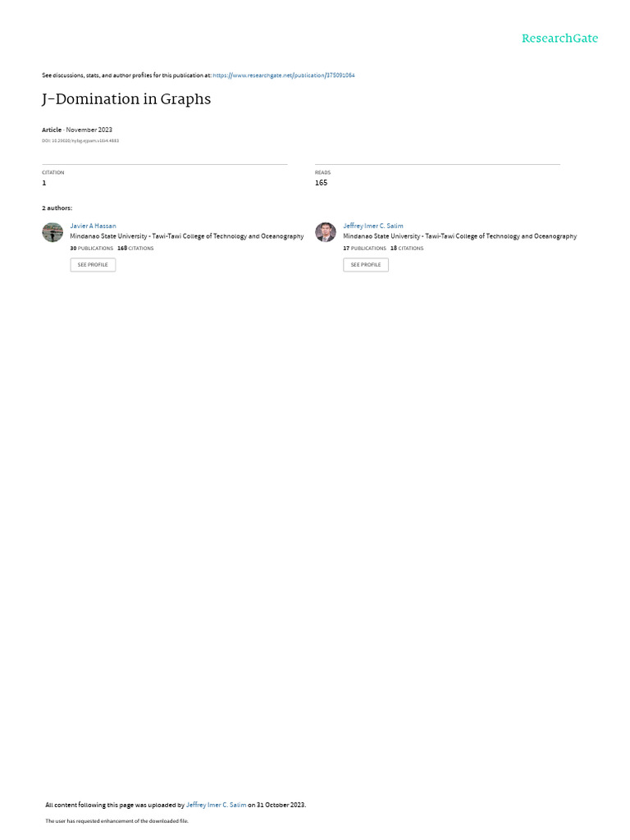This screenshot has height=840, width=630.
Task: Click Javier Hassan's 30 publications stat
Action: tap(92, 249)
